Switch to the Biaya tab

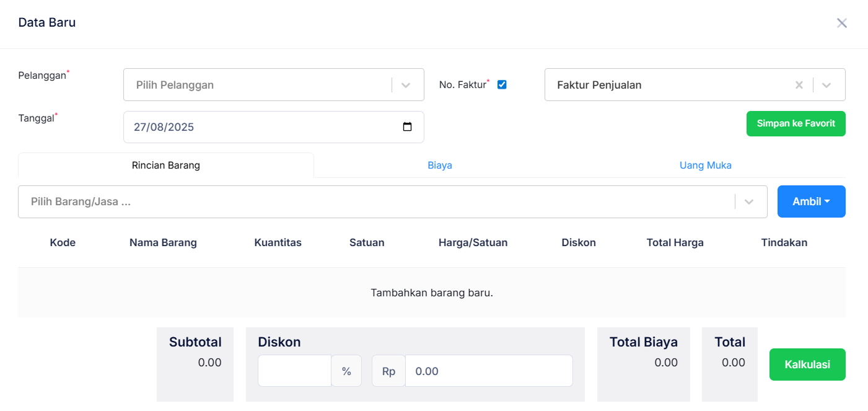click(440, 165)
